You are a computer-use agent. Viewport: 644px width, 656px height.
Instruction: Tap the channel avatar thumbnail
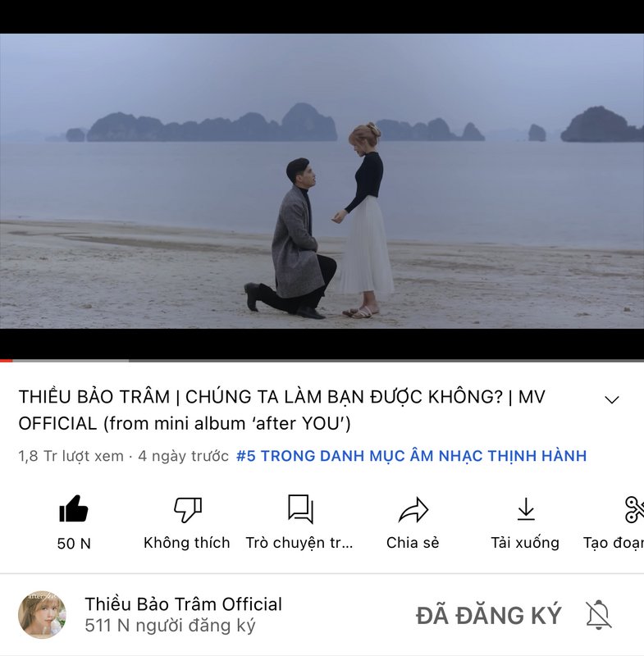pyautogui.click(x=42, y=614)
